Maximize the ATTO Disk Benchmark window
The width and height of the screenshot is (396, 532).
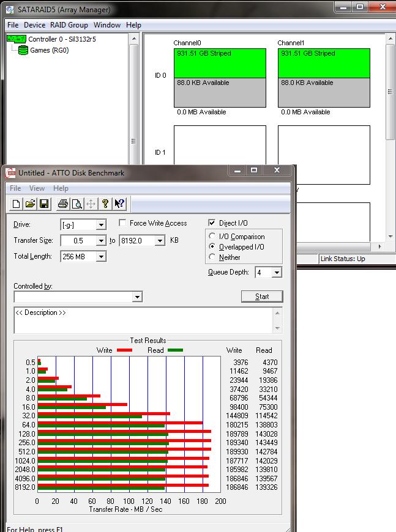(x=254, y=171)
